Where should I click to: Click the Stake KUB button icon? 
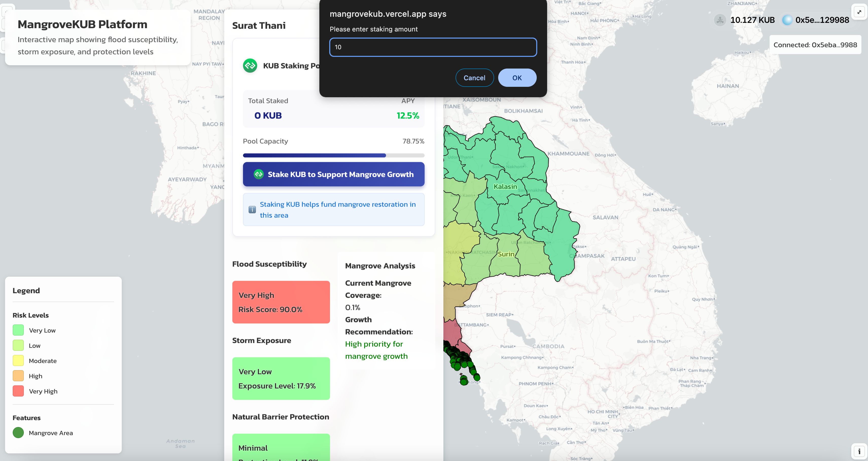[x=258, y=174]
